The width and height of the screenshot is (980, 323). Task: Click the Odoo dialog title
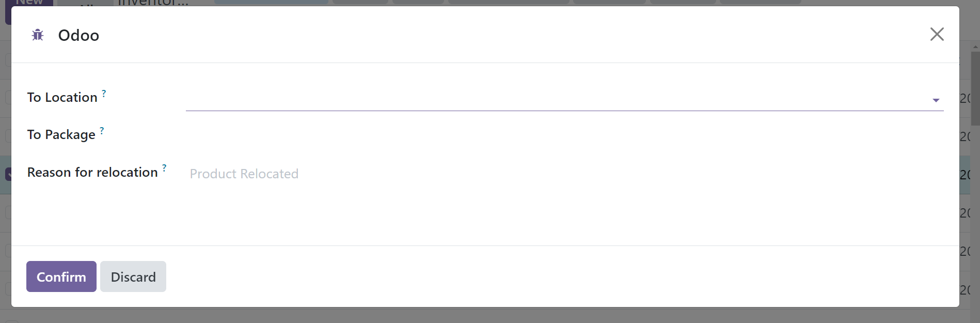click(x=78, y=35)
